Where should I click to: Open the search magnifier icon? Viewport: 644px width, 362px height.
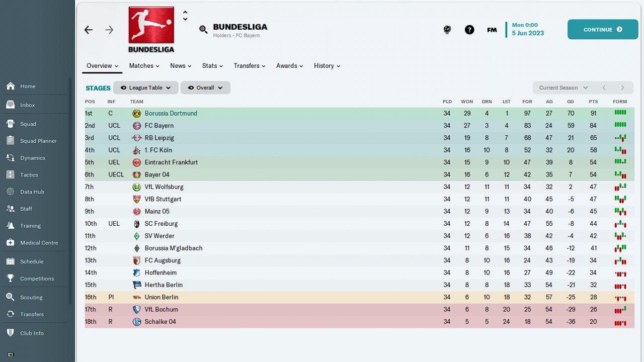(x=203, y=30)
